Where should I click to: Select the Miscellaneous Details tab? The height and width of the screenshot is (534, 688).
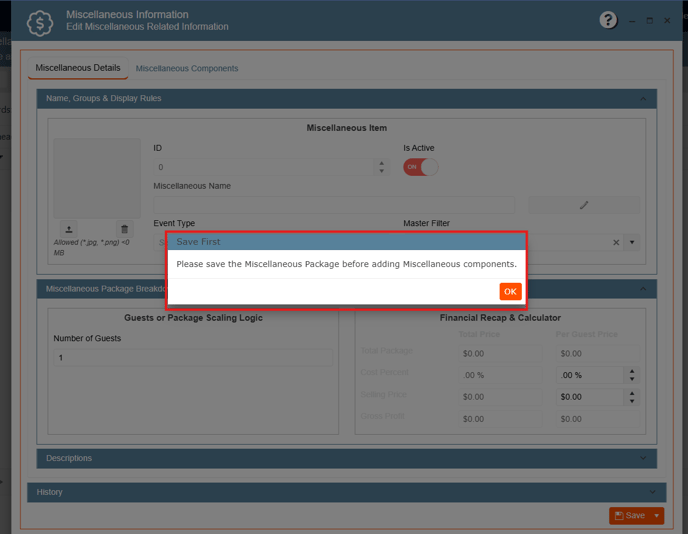pos(78,68)
